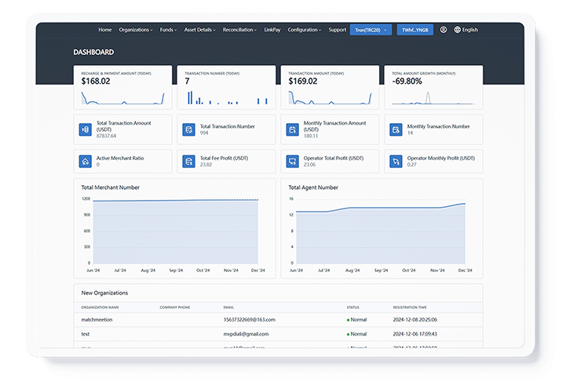Viewport: 573px width, 392px height.
Task: Click the STATUS column header
Action: [x=352, y=307]
